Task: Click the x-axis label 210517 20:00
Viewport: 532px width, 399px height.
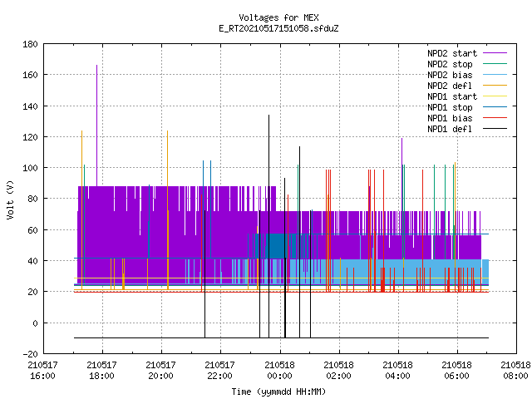Action: point(160,371)
